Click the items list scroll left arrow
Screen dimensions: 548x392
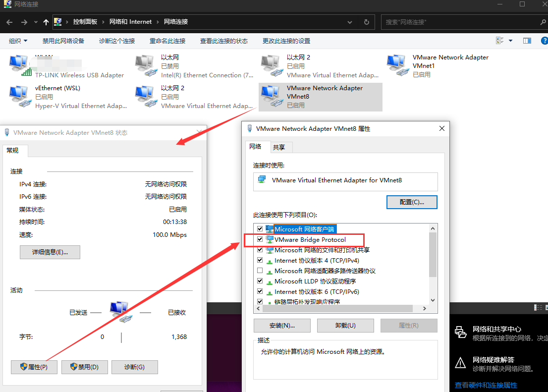coord(258,308)
